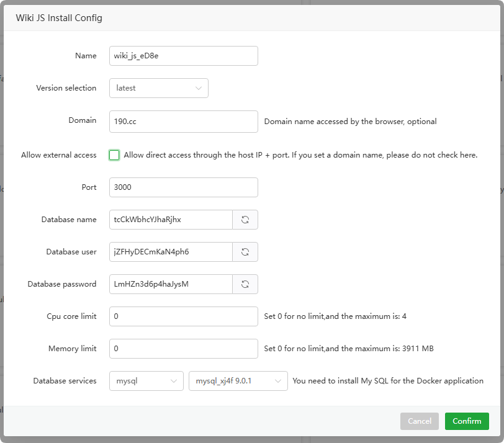Focus the Database user text field
The height and width of the screenshot is (443, 504).
(171, 252)
